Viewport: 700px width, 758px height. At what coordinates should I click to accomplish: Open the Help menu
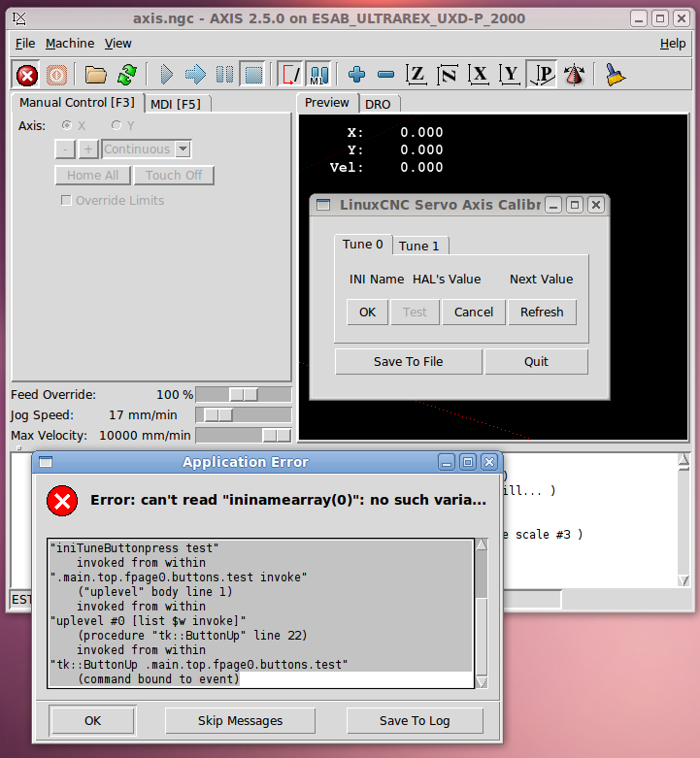(x=673, y=44)
